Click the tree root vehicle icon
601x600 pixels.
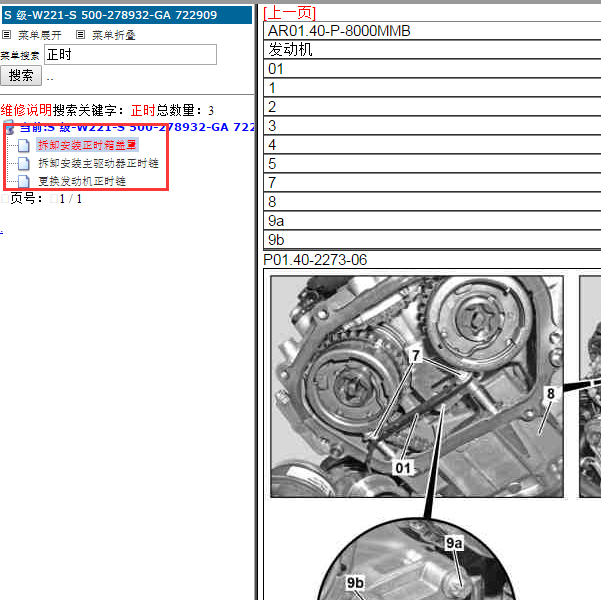[9, 127]
